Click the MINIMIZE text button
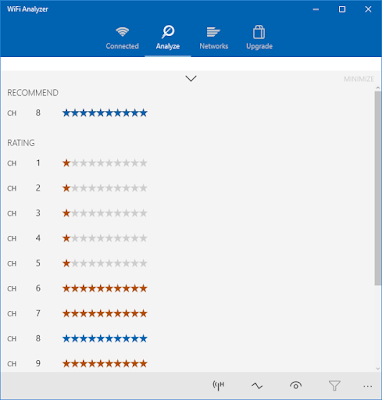Screen dimensions: 382x400 coord(359,79)
